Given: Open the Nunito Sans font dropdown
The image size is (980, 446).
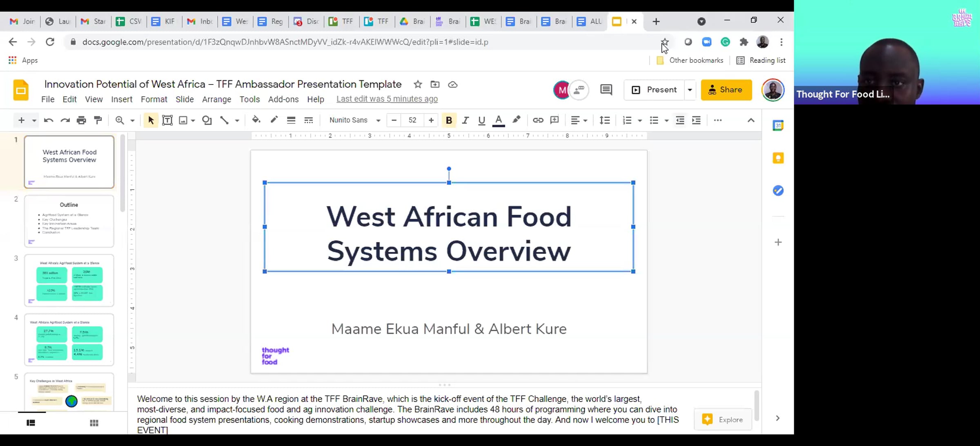Looking at the screenshot, I should coord(354,120).
